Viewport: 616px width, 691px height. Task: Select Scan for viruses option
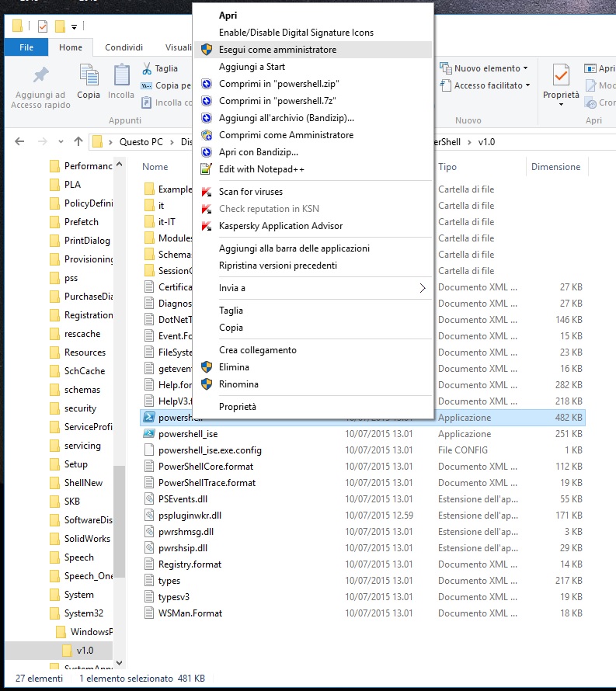point(250,192)
